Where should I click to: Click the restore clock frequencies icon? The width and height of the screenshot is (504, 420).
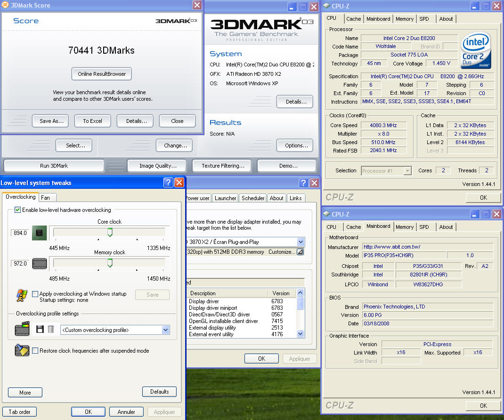(x=22, y=350)
